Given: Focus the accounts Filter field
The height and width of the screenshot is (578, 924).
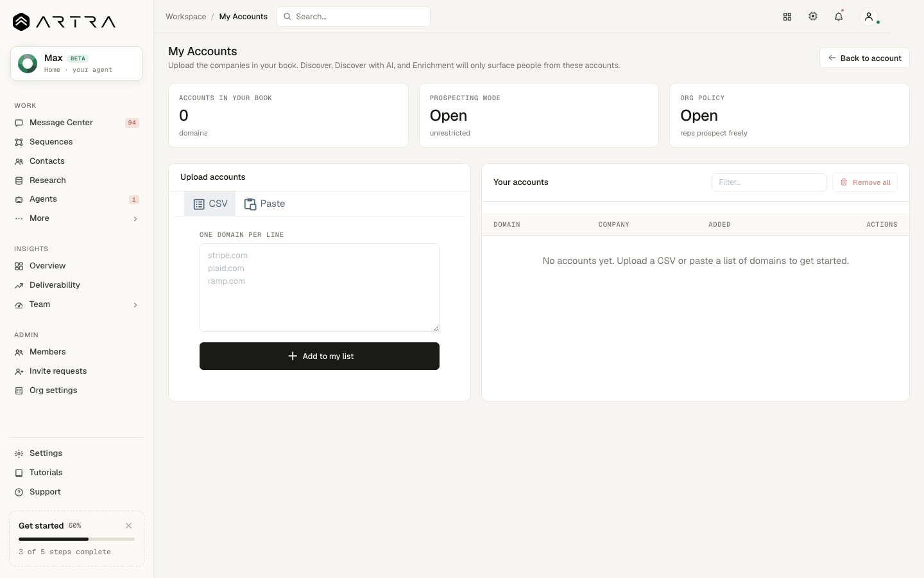Looking at the screenshot, I should [769, 182].
